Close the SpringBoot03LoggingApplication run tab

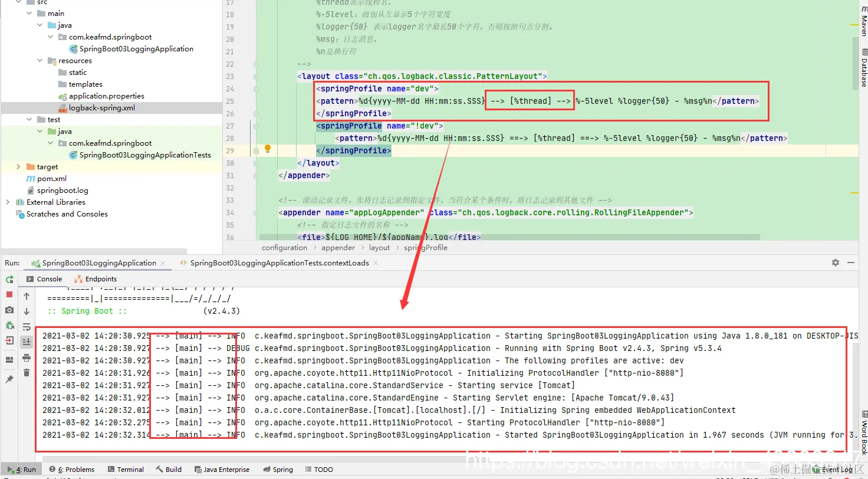pyautogui.click(x=163, y=263)
